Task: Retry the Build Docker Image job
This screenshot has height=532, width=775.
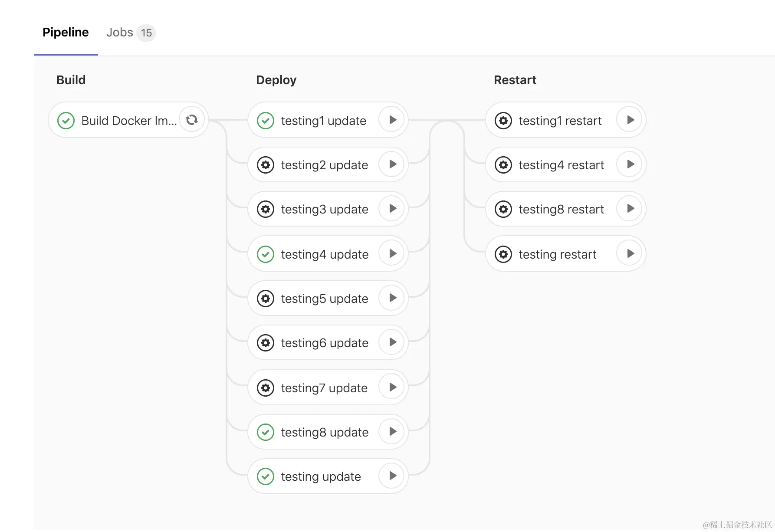Action: pyautogui.click(x=192, y=120)
